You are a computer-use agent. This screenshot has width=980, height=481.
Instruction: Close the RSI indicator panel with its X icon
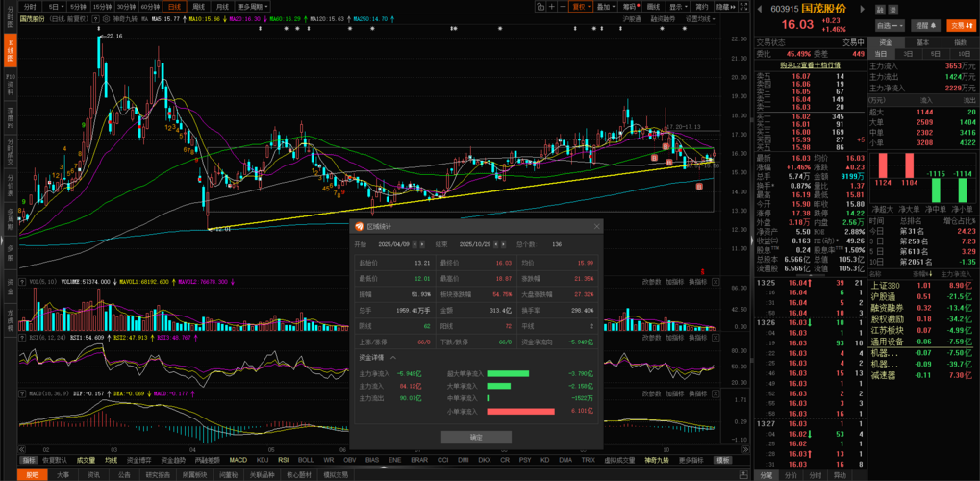pos(716,338)
